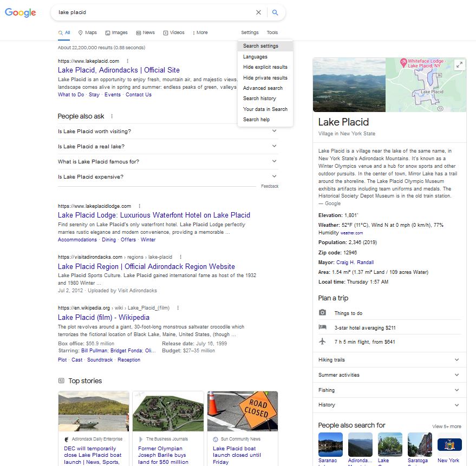Choose Search settings from the open menu
The width and height of the screenshot is (476, 466).
tap(261, 45)
